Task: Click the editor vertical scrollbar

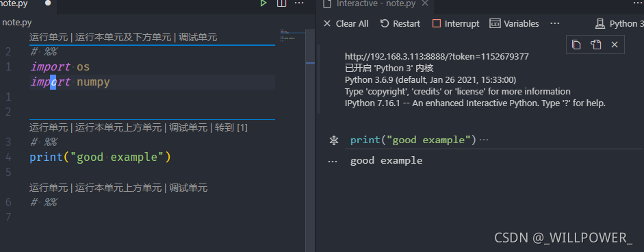Action: click(310, 140)
